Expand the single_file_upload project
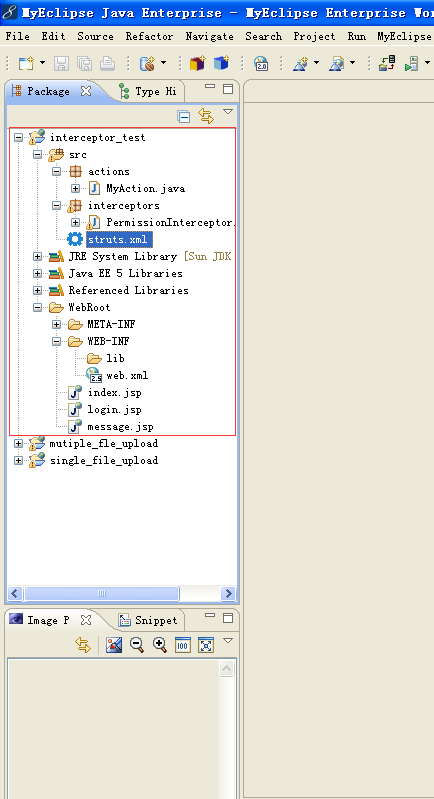434x799 pixels. [x=18, y=461]
